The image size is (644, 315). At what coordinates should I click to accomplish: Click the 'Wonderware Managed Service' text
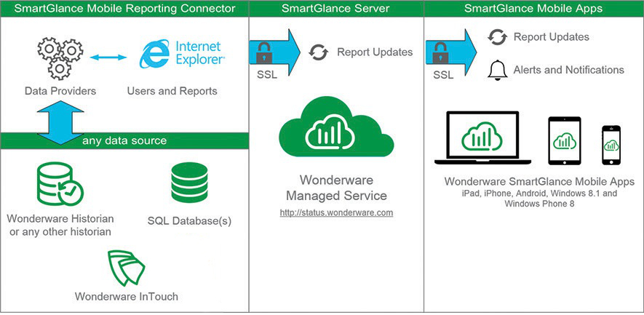[x=336, y=188]
